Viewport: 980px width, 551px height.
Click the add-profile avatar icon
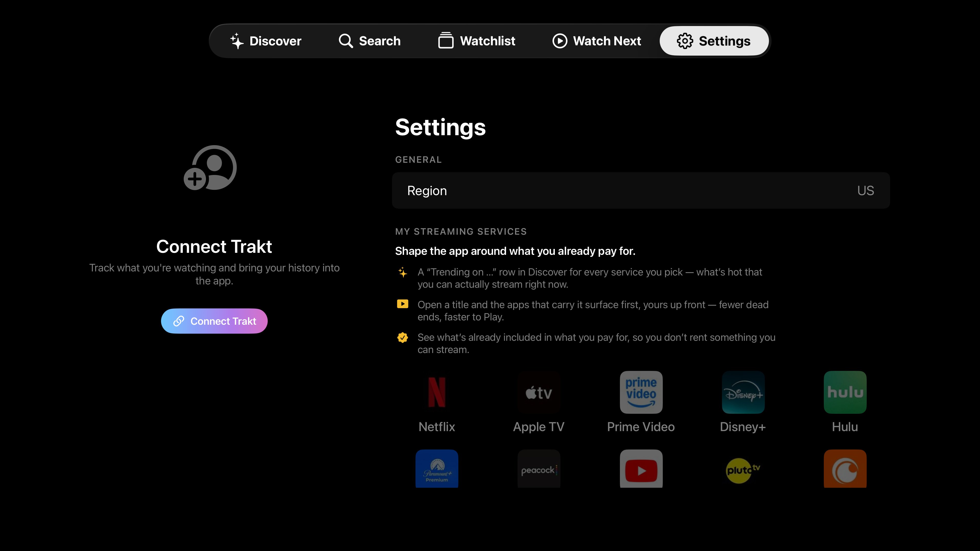pyautogui.click(x=210, y=168)
